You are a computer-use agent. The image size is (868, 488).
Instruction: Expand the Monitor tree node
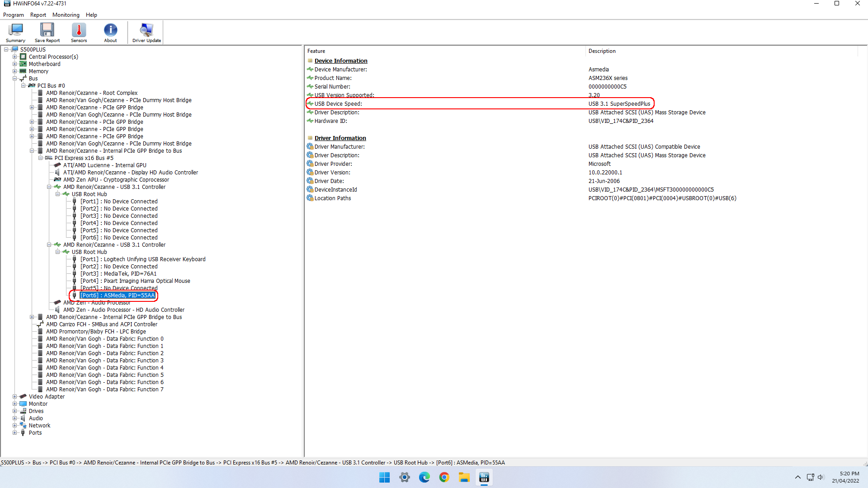(15, 404)
